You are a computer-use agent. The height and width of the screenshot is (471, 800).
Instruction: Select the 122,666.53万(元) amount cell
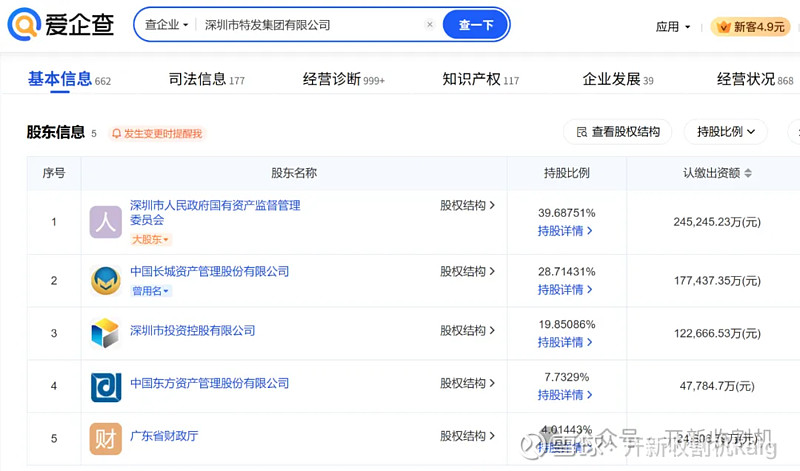[717, 333]
